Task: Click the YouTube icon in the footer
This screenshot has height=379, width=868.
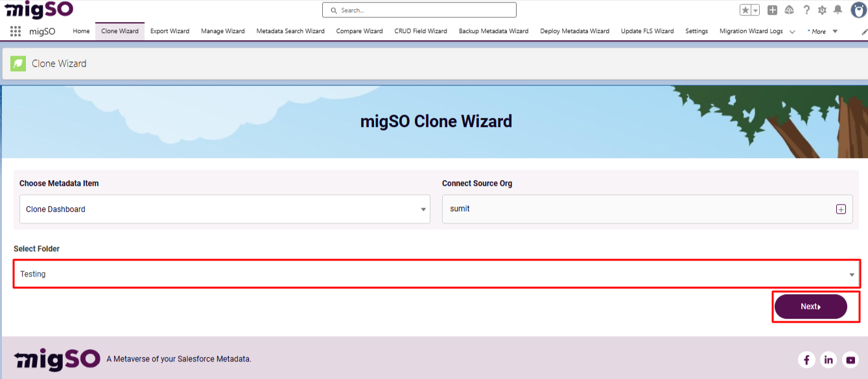Action: (x=850, y=360)
